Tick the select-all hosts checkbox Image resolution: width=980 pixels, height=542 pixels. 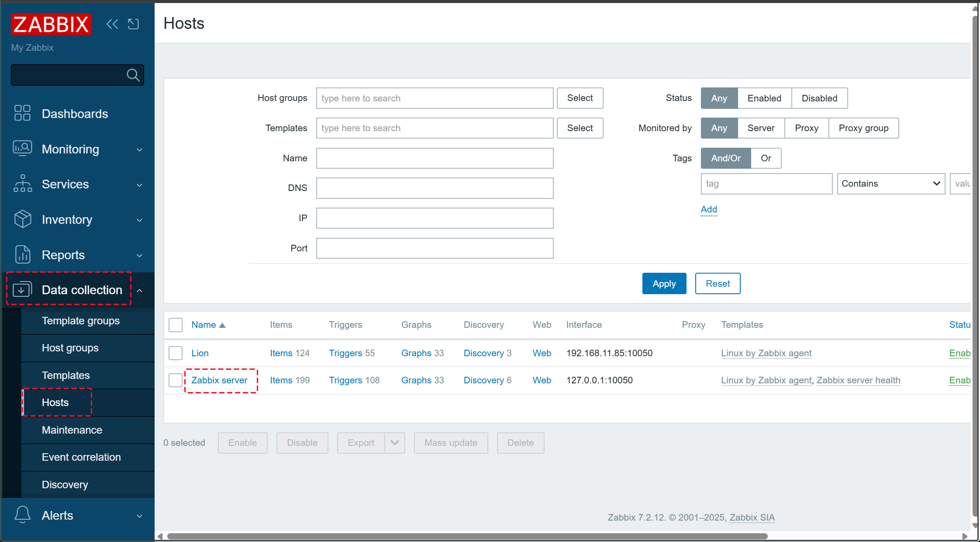click(x=176, y=325)
